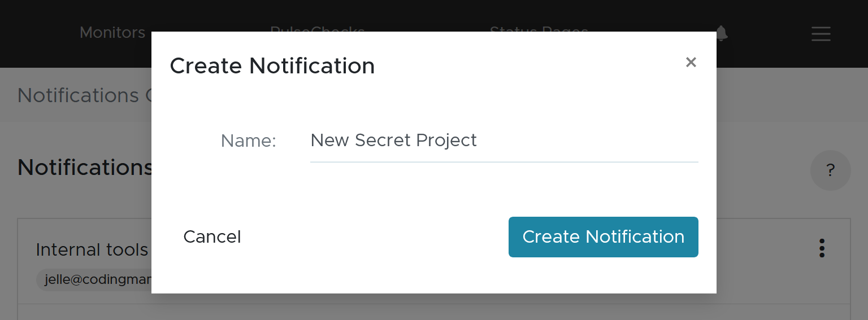The height and width of the screenshot is (320, 868).
Task: Click the Name: field label
Action: [x=248, y=141]
